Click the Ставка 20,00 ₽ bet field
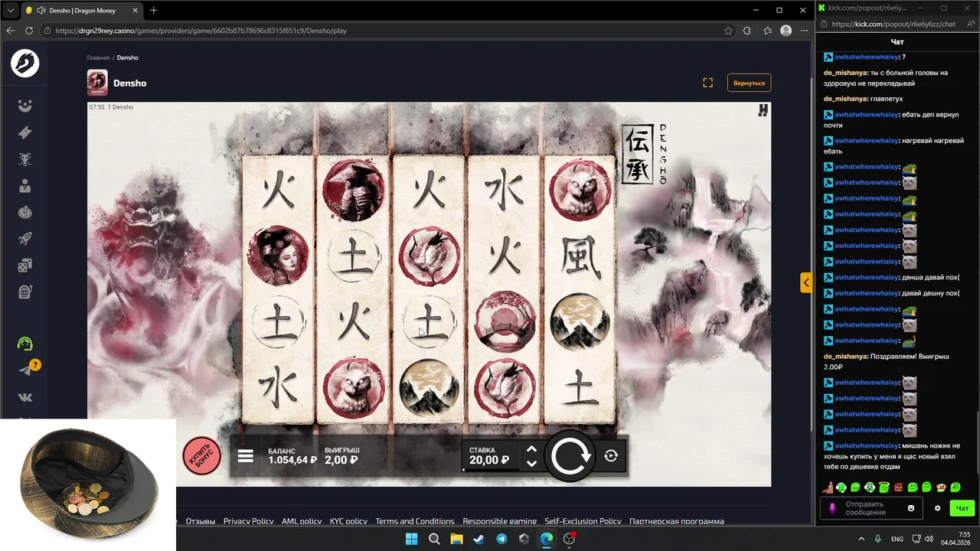The image size is (980, 551). click(x=490, y=456)
